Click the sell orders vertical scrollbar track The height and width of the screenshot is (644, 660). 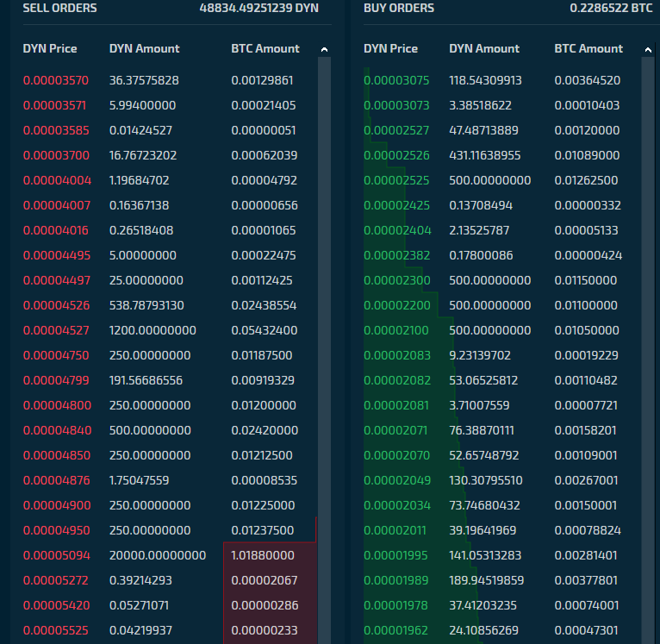point(324,350)
